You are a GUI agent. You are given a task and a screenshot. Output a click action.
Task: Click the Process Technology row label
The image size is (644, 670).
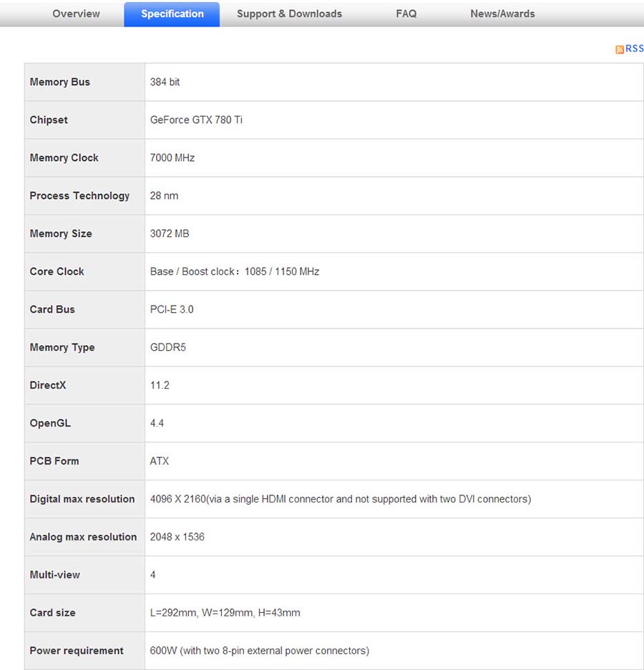point(79,196)
